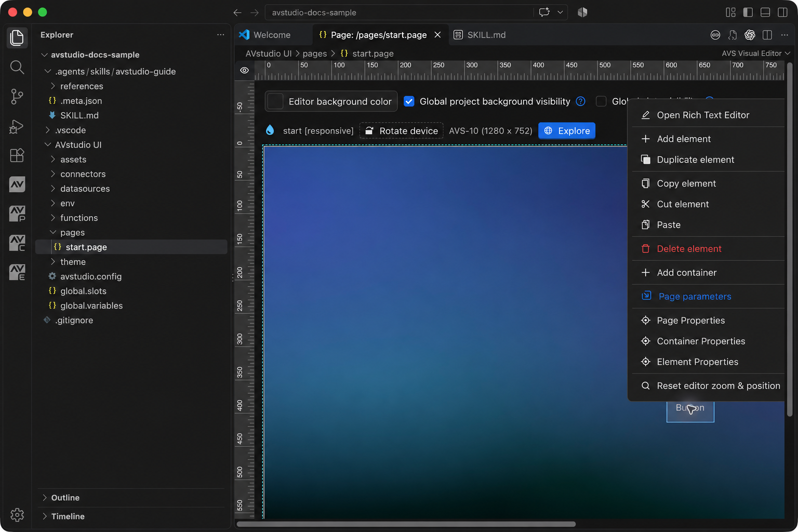Open the Extensions view
The height and width of the screenshot is (532, 798).
pos(17,155)
